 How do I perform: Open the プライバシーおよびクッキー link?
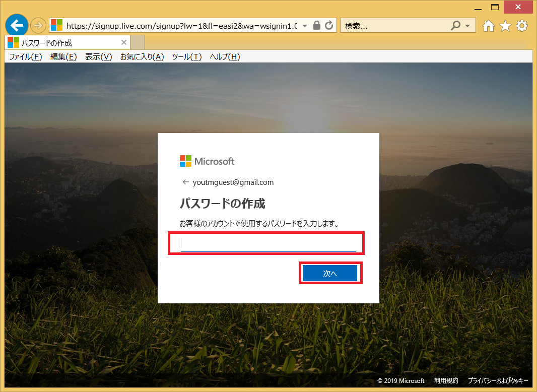(x=498, y=381)
